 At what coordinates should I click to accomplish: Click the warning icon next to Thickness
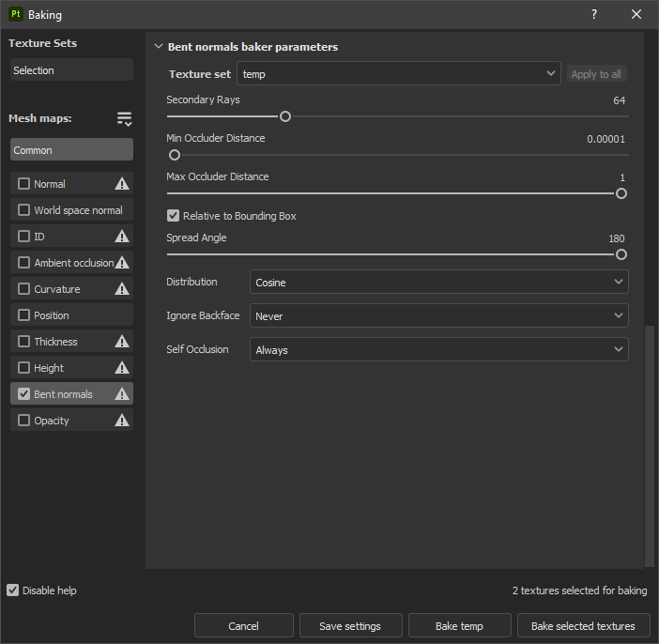click(x=122, y=342)
